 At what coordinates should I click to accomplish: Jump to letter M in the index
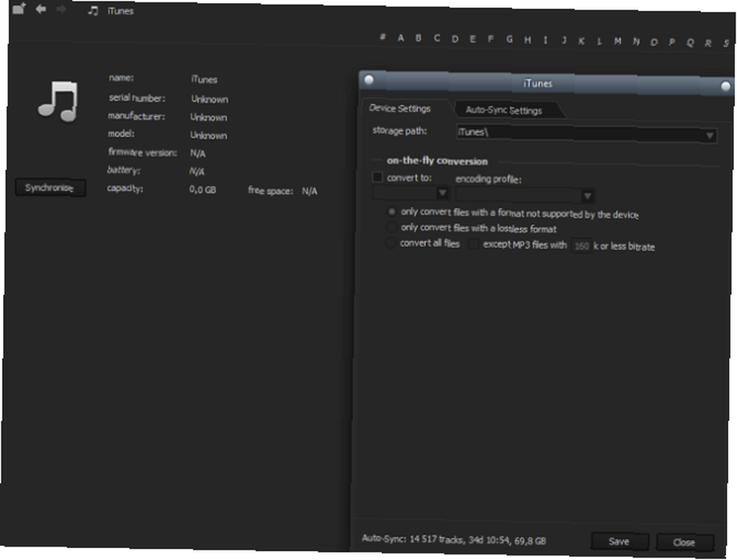(x=618, y=41)
